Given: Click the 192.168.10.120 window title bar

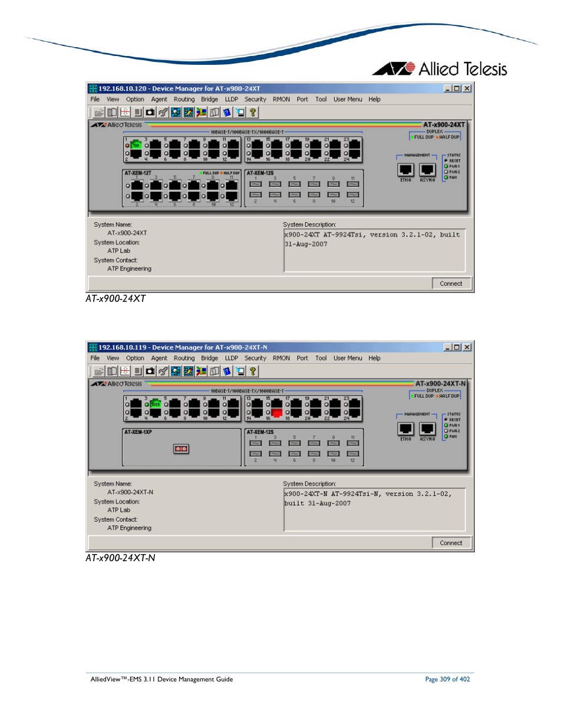Looking at the screenshot, I should [280, 88].
